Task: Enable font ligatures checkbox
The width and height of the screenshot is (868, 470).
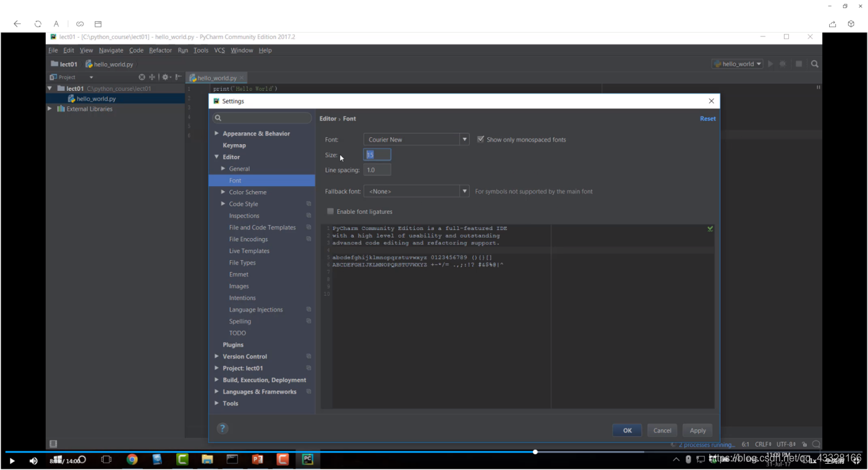Action: tap(331, 211)
